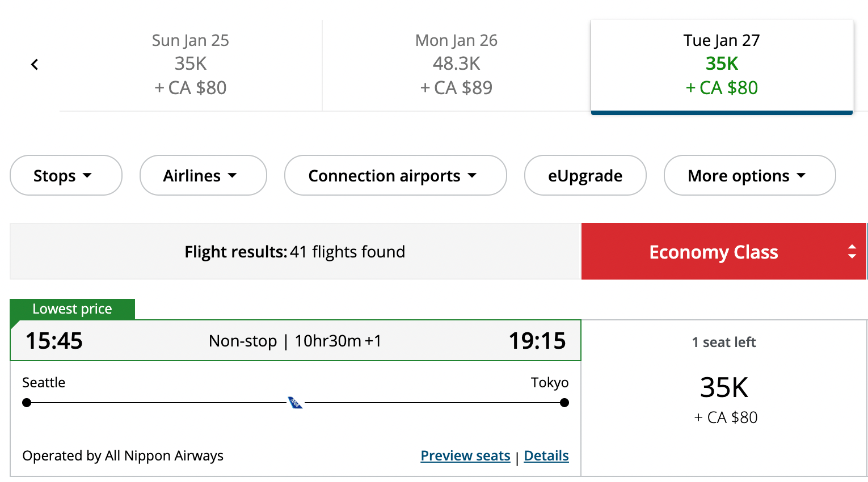Toggle the eUpgrade filter
Viewport: 868px width, 482px height.
click(585, 176)
